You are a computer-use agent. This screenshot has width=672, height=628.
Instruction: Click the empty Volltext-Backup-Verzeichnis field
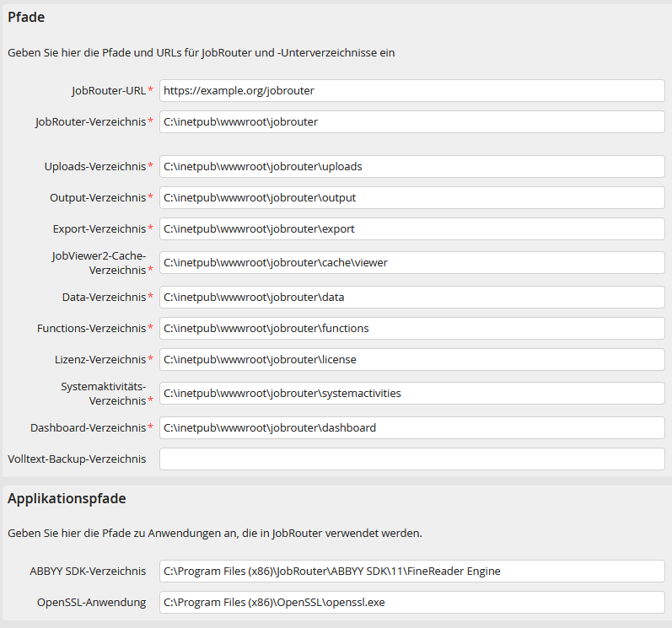point(411,459)
